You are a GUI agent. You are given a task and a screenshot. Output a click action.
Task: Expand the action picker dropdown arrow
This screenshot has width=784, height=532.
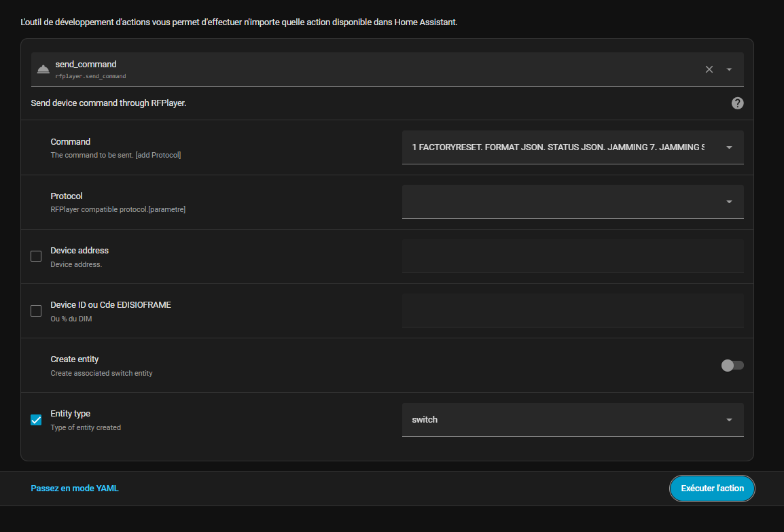(x=729, y=69)
